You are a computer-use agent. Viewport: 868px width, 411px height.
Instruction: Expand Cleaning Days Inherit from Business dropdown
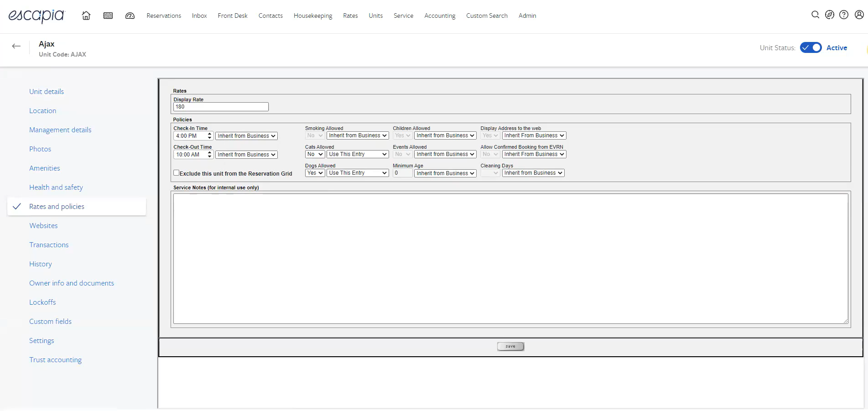(x=533, y=173)
